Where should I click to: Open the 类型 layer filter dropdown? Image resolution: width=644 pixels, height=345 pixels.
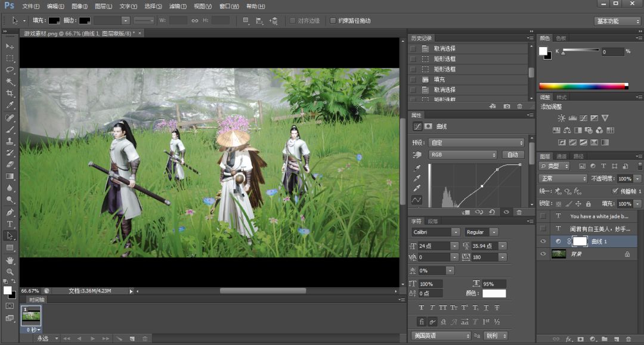click(554, 166)
